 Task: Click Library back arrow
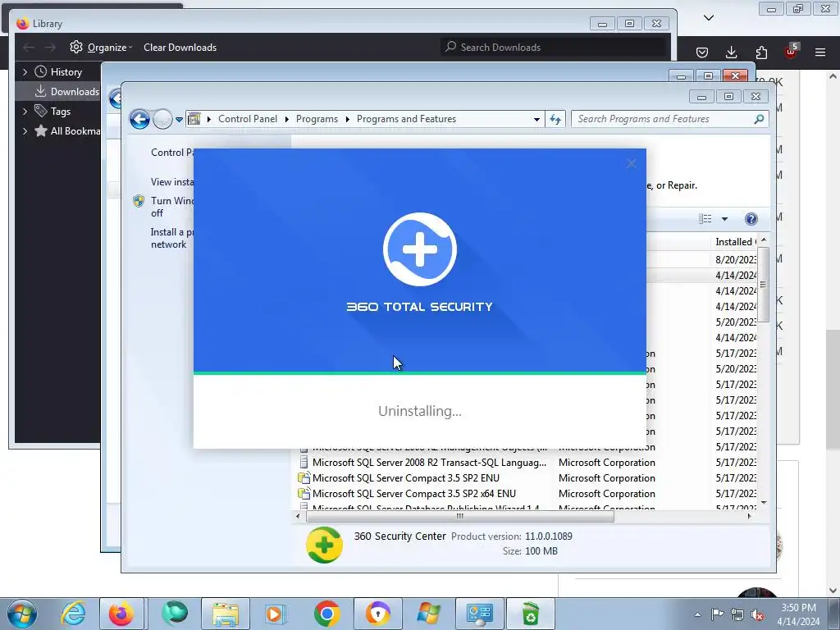pos(29,47)
